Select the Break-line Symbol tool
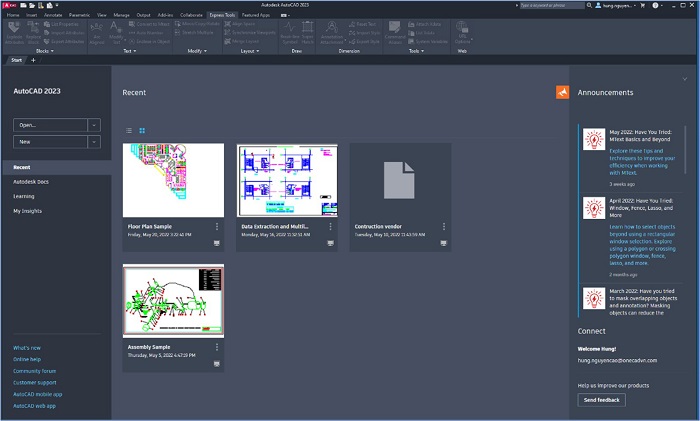700x421 pixels. coord(289,33)
